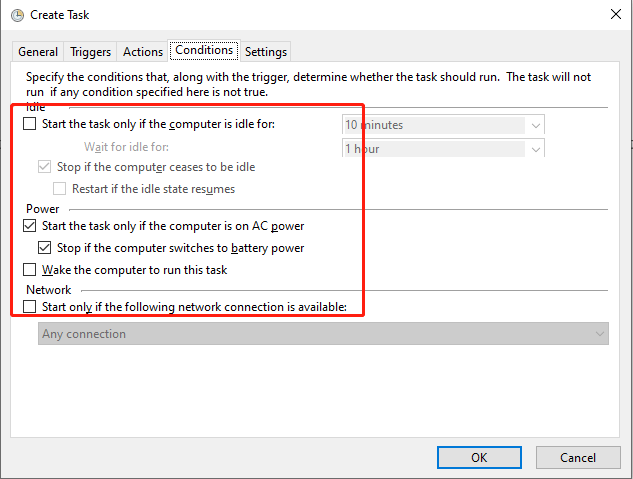The image size is (633, 479).
Task: Open the Settings tab
Action: point(266,52)
